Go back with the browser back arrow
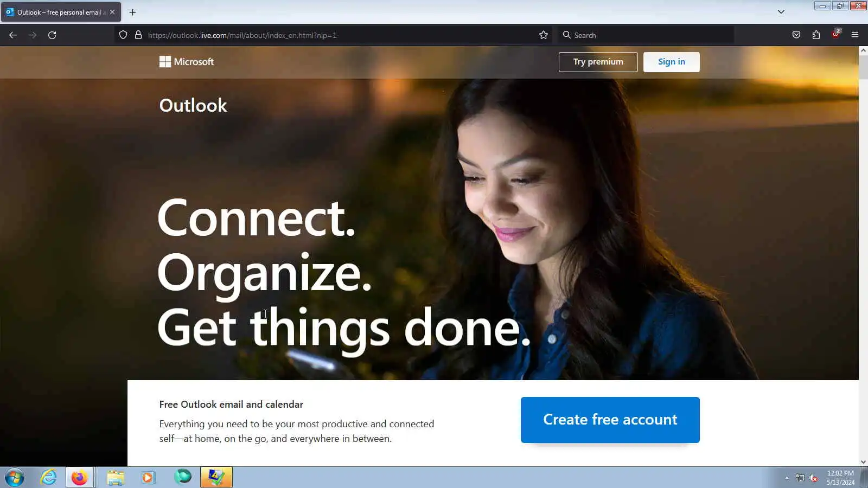Screen dimensions: 868x488 13,35
